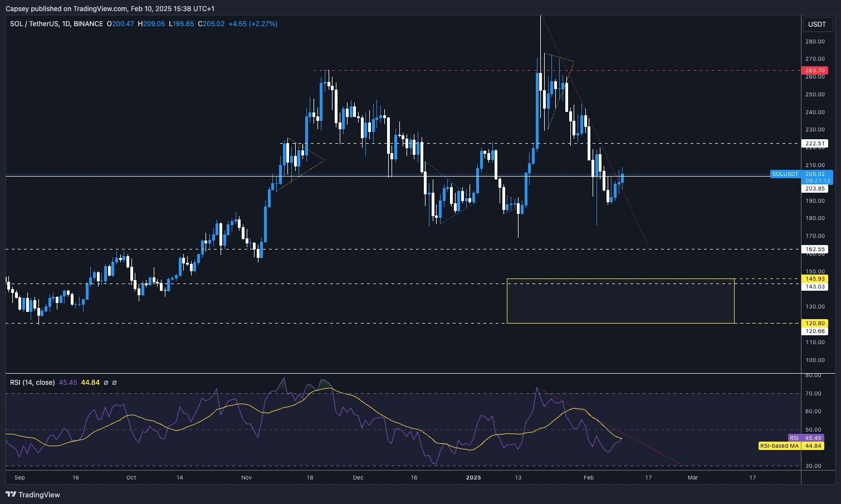
Task: Click the yellow 120.80 label on the price axis
Action: pyautogui.click(x=814, y=323)
